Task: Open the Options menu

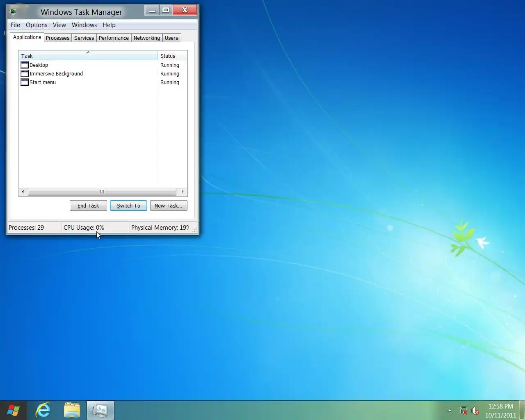Action: tap(37, 25)
